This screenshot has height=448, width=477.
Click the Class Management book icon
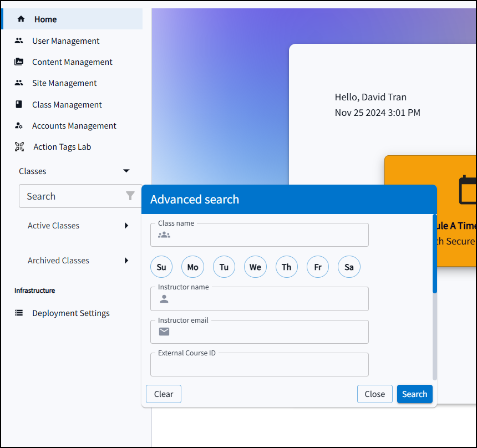pos(19,105)
